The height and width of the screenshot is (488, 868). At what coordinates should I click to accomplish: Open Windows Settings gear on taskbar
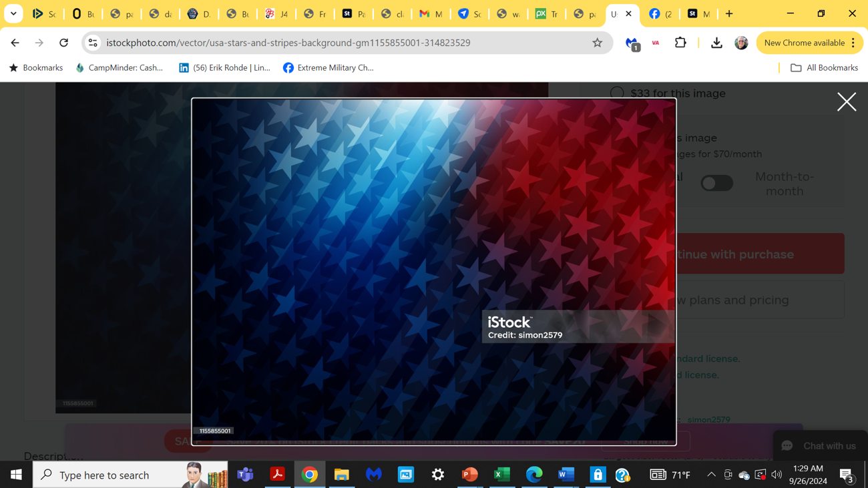coord(437,475)
